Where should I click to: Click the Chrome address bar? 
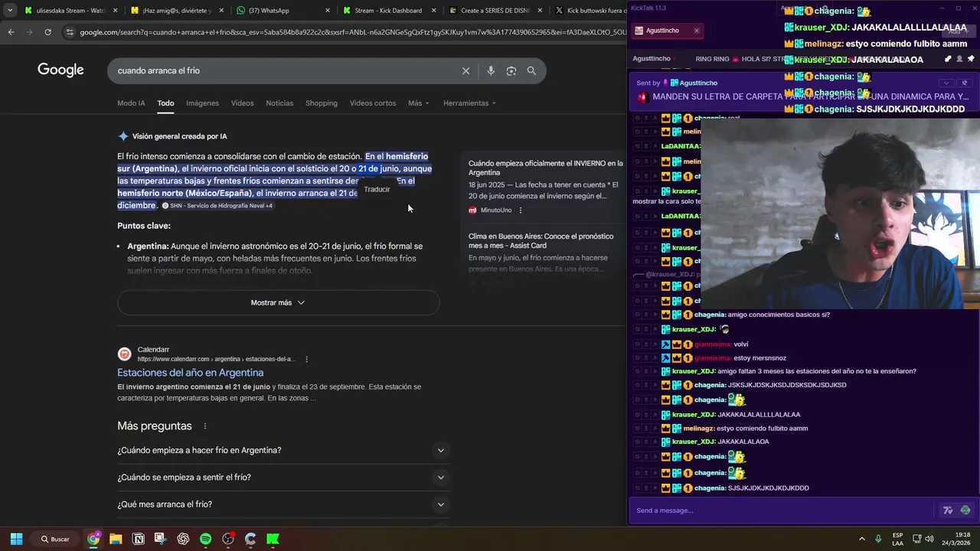[x=352, y=32]
